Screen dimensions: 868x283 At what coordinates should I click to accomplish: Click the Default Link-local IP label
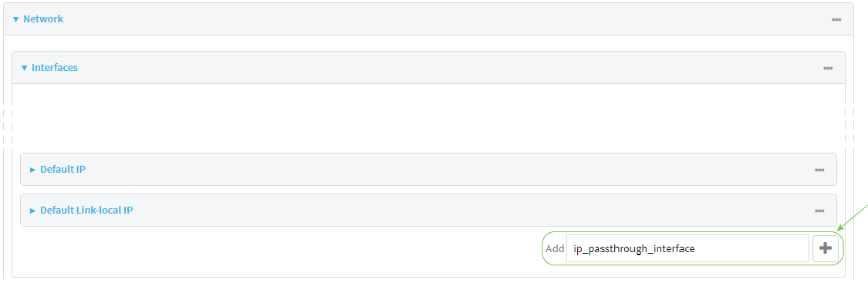(86, 210)
